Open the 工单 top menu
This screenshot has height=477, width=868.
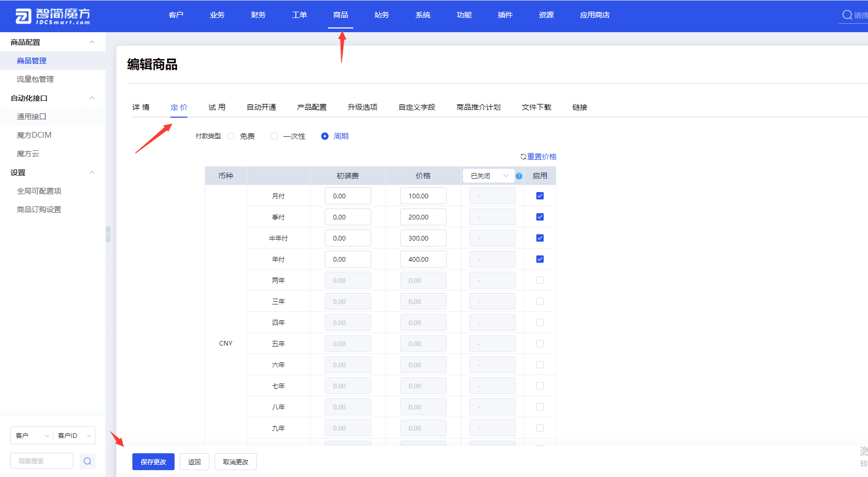coord(300,15)
